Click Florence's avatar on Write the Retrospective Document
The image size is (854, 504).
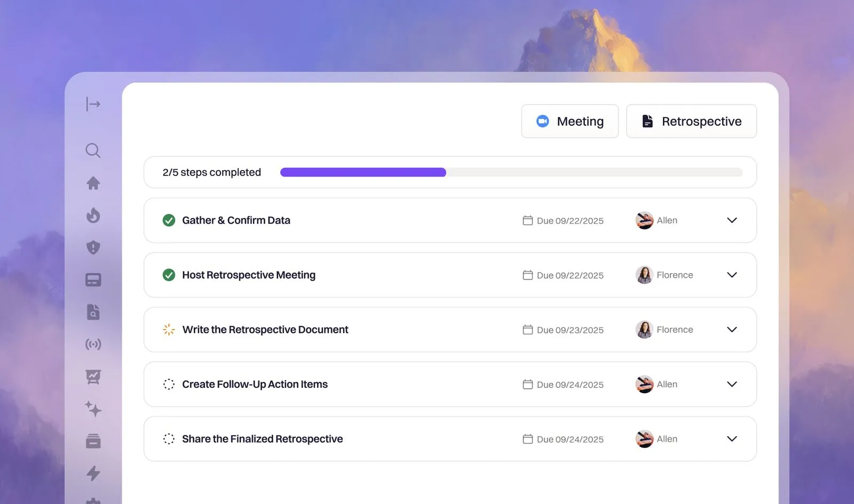(644, 330)
